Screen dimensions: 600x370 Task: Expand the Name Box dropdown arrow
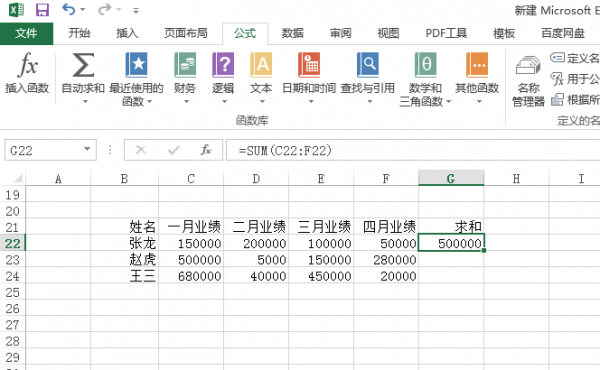[x=87, y=149]
